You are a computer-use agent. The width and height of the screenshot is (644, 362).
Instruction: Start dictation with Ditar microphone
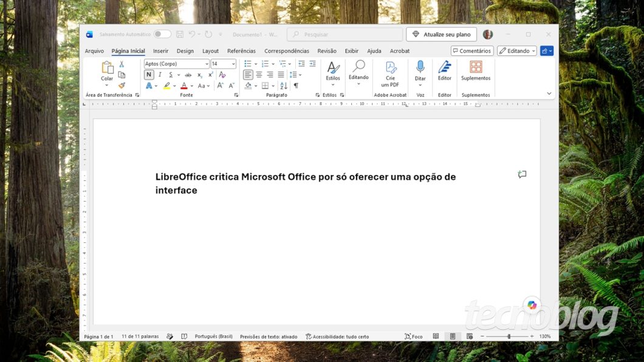[420, 73]
